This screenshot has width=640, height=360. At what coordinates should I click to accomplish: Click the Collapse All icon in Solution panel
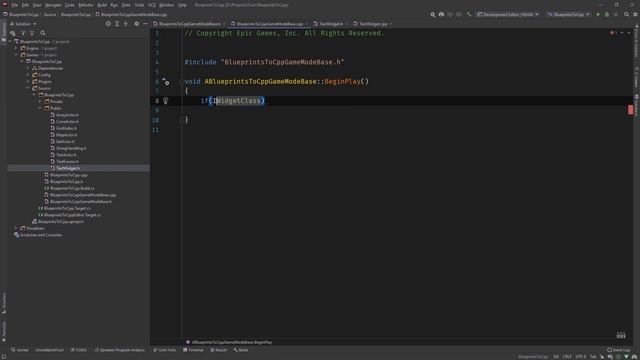(126, 24)
